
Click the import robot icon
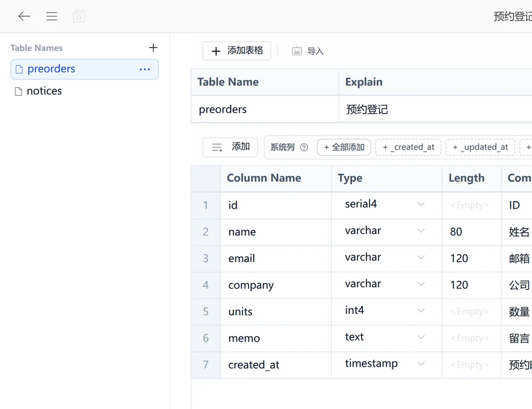coord(297,51)
